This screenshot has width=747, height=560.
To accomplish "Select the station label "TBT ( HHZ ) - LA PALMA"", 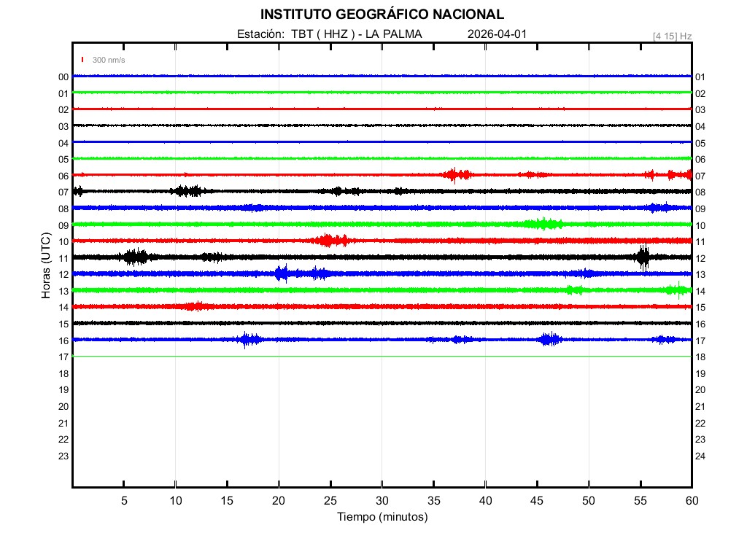I will (x=357, y=34).
